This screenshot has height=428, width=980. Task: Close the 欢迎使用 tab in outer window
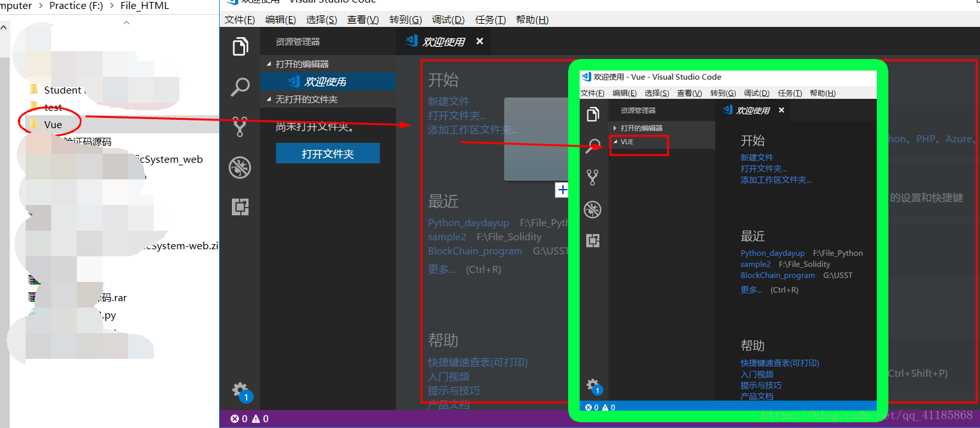(x=480, y=42)
